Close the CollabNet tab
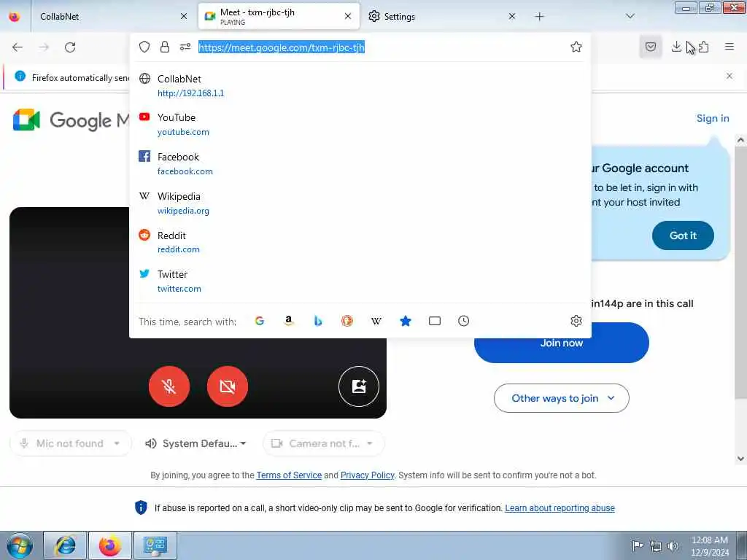This screenshot has width=747, height=560. (183, 16)
